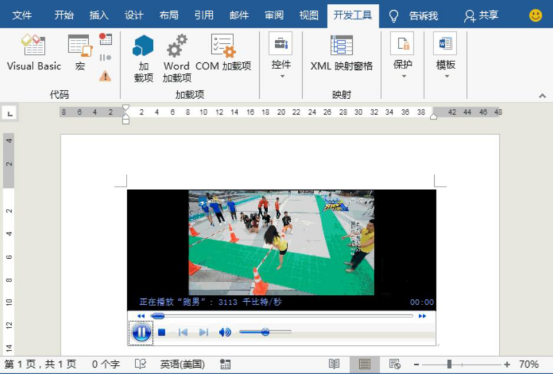This screenshot has height=374, width=554.
Task: Switch to the 引用 tab
Action: pos(204,16)
